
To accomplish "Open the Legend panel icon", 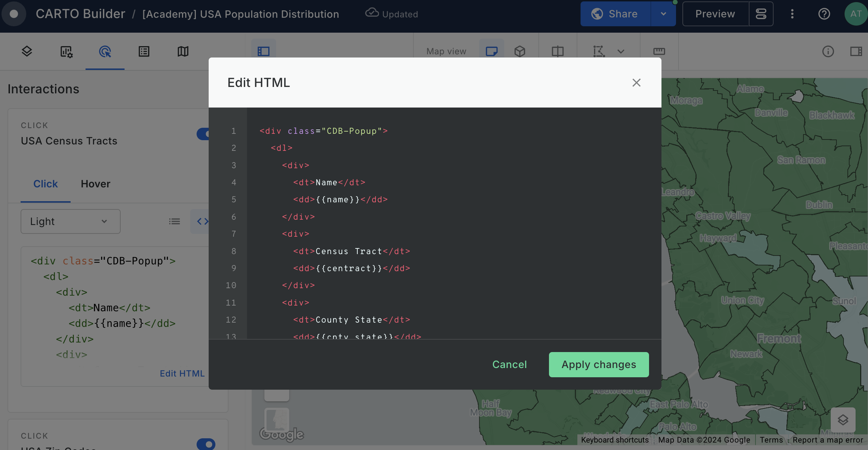I will (144, 51).
